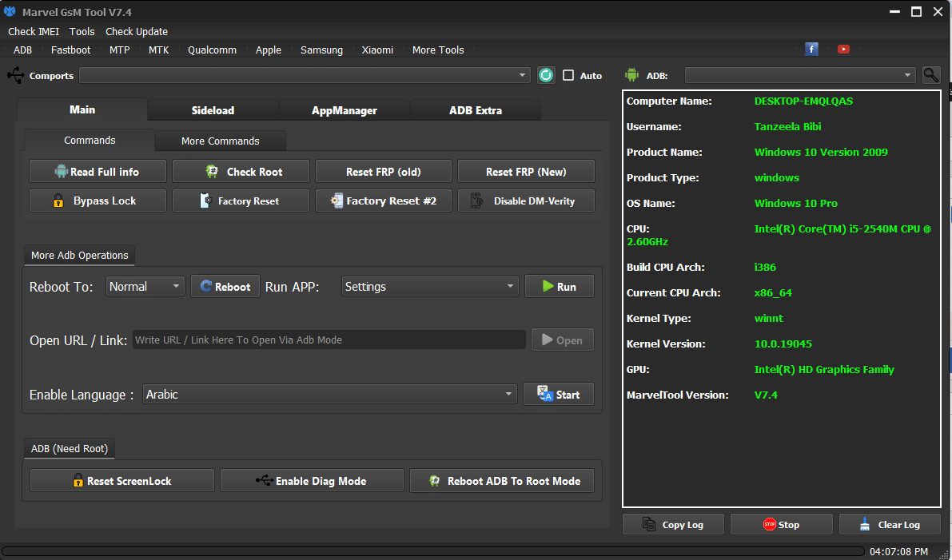952x560 pixels.
Task: Click Reboot ADB To Root Mode
Action: [504, 481]
